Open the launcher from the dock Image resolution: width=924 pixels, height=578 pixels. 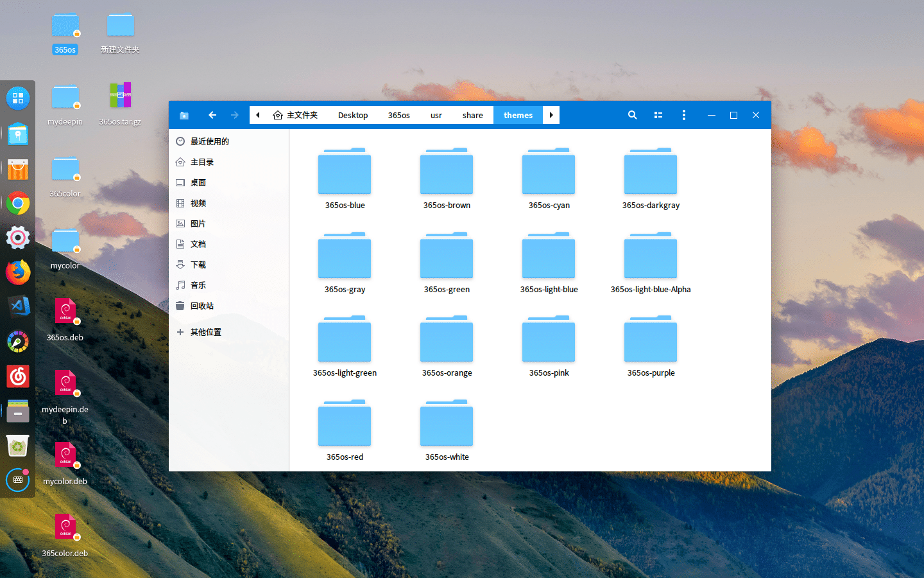18,98
